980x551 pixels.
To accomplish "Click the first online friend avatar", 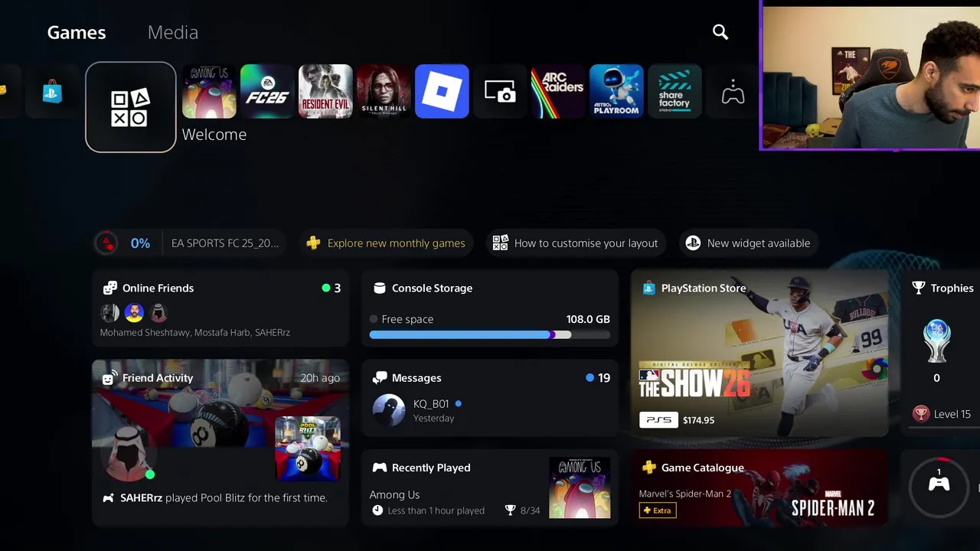I will 110,312.
